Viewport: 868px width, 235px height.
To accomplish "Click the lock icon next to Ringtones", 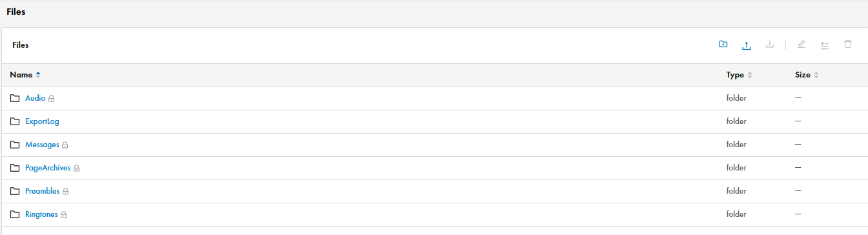I will (64, 215).
